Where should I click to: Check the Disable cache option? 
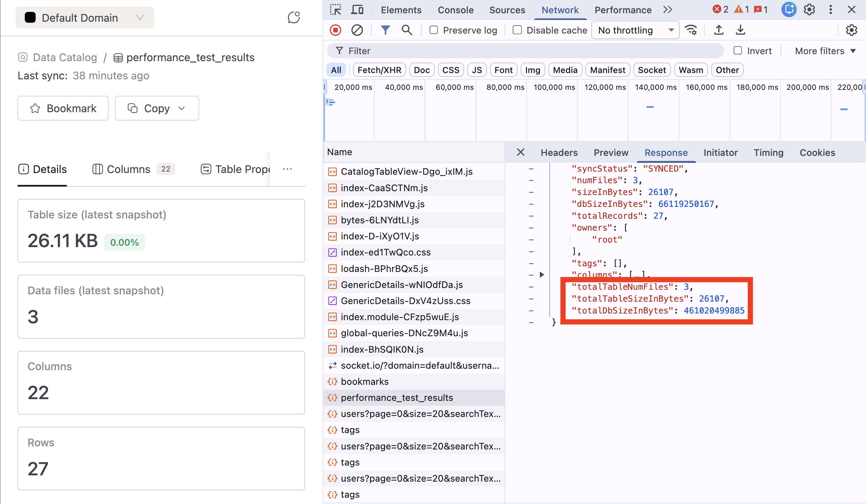click(517, 30)
